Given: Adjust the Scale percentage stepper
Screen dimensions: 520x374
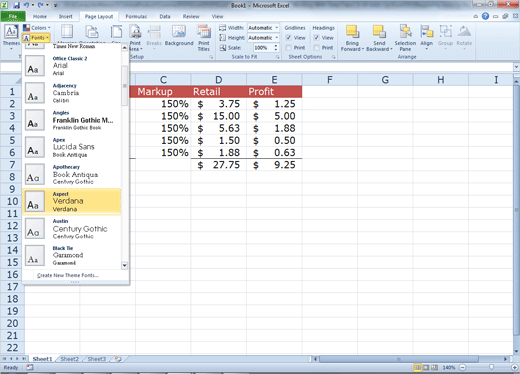Looking at the screenshot, I should pyautogui.click(x=276, y=48).
